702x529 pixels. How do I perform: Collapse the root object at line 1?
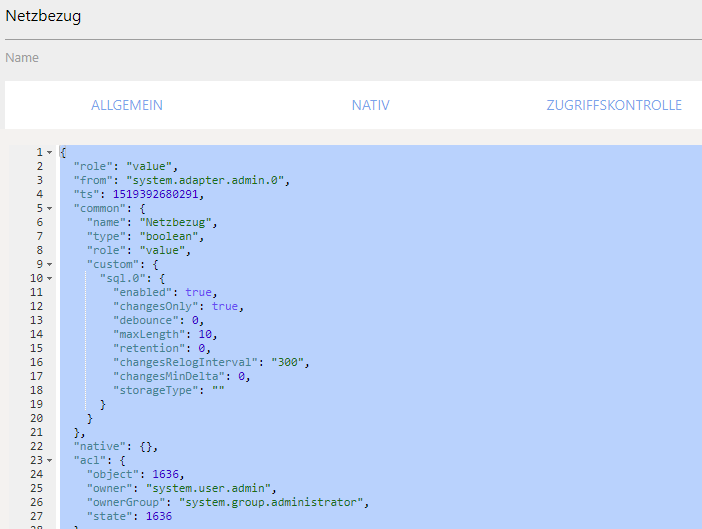click(x=49, y=152)
